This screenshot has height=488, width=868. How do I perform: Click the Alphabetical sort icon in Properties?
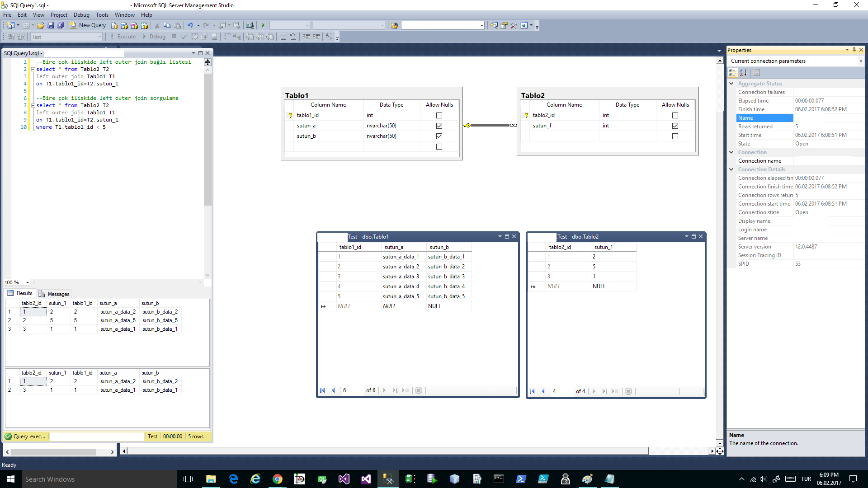[743, 73]
